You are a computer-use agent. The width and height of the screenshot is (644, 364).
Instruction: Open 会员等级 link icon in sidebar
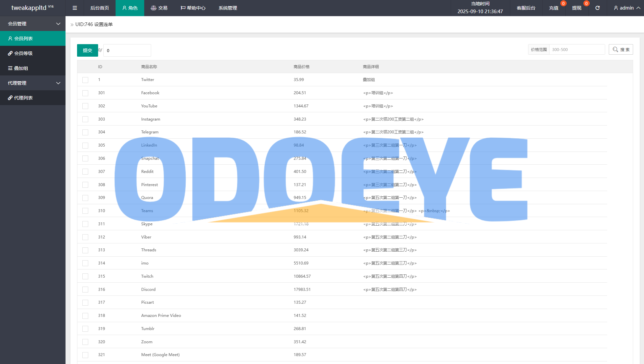tap(10, 53)
